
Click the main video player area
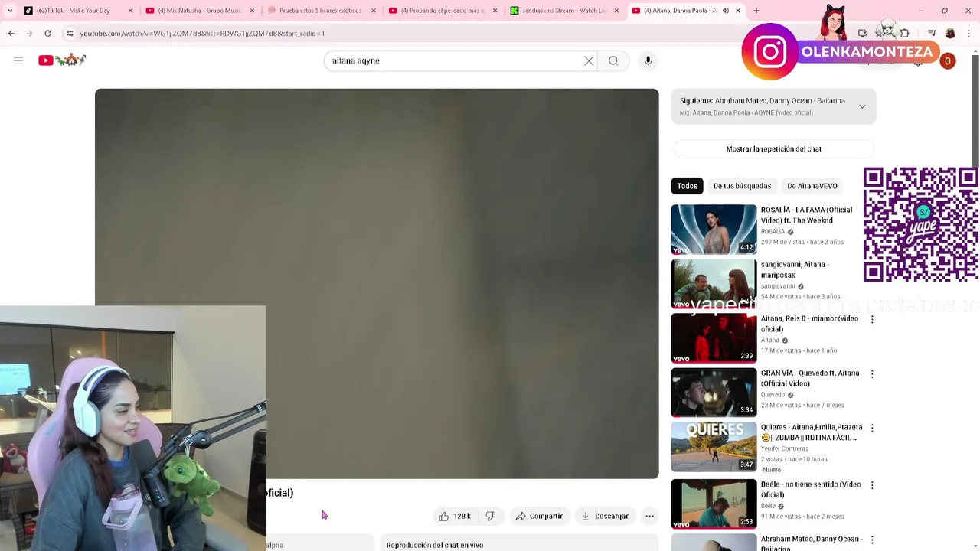tap(377, 283)
